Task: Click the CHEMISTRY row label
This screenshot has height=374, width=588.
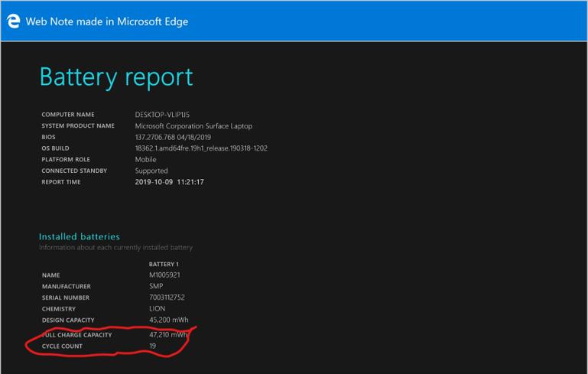Action: (x=59, y=309)
